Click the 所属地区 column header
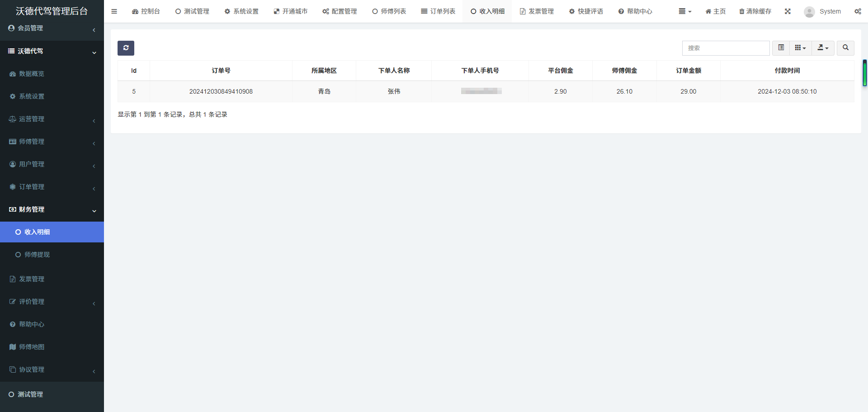 click(x=324, y=71)
